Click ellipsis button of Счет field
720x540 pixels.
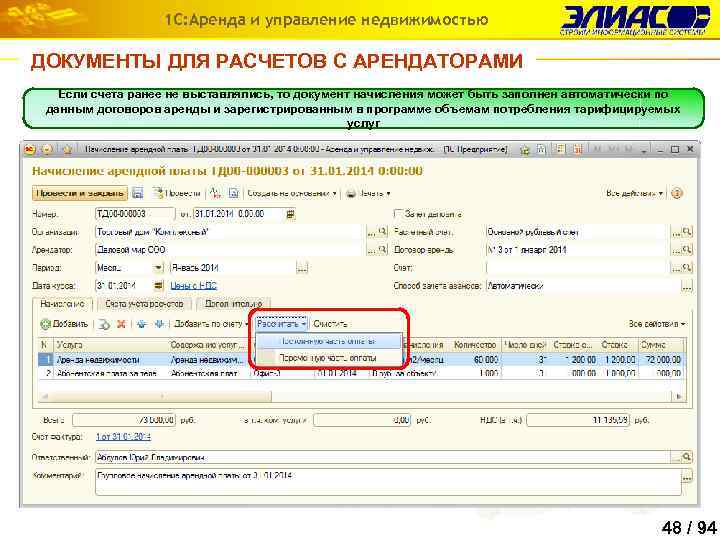pos(676,268)
